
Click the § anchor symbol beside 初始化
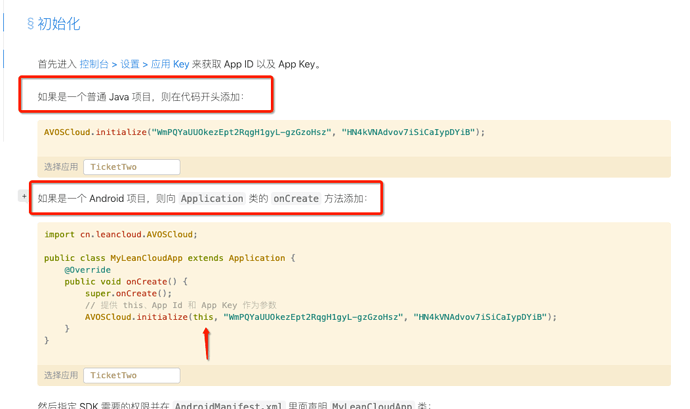coord(30,24)
